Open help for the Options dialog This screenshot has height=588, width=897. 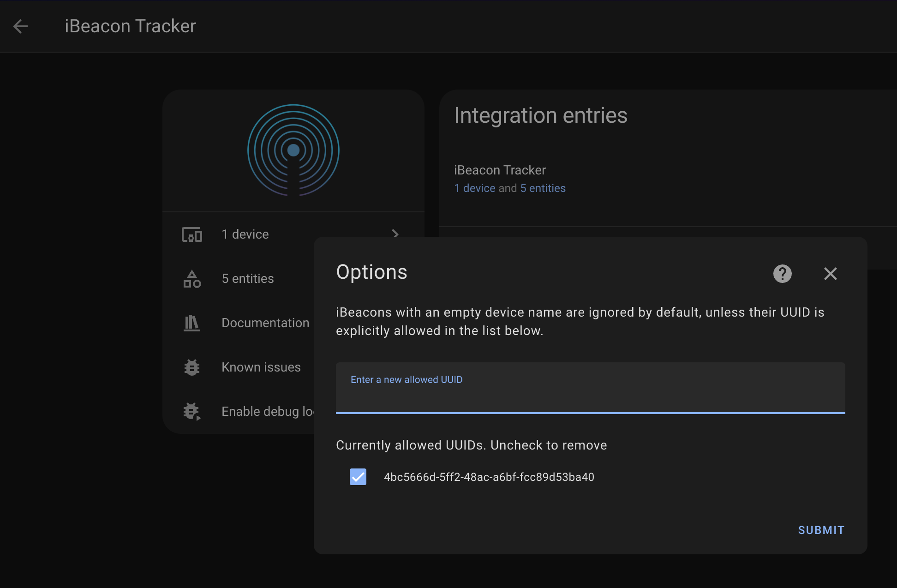pos(783,274)
